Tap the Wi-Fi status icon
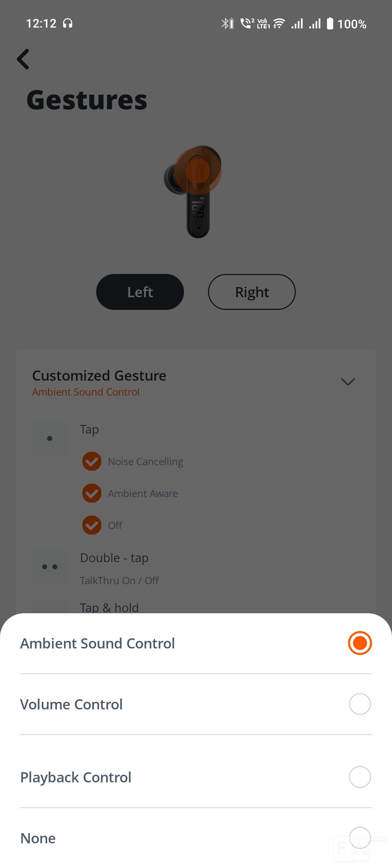The width and height of the screenshot is (392, 868). point(279,24)
